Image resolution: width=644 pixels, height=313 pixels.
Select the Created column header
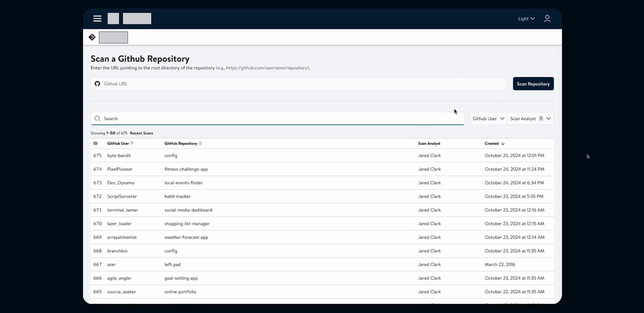coord(492,143)
